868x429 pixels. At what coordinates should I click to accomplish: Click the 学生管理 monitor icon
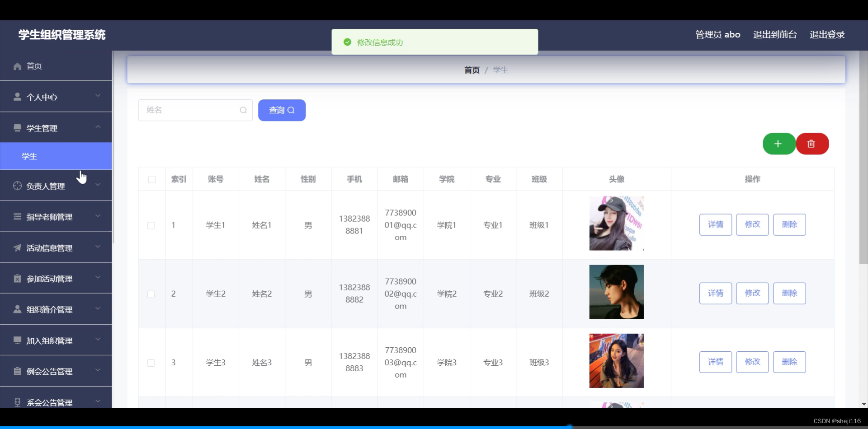(17, 127)
